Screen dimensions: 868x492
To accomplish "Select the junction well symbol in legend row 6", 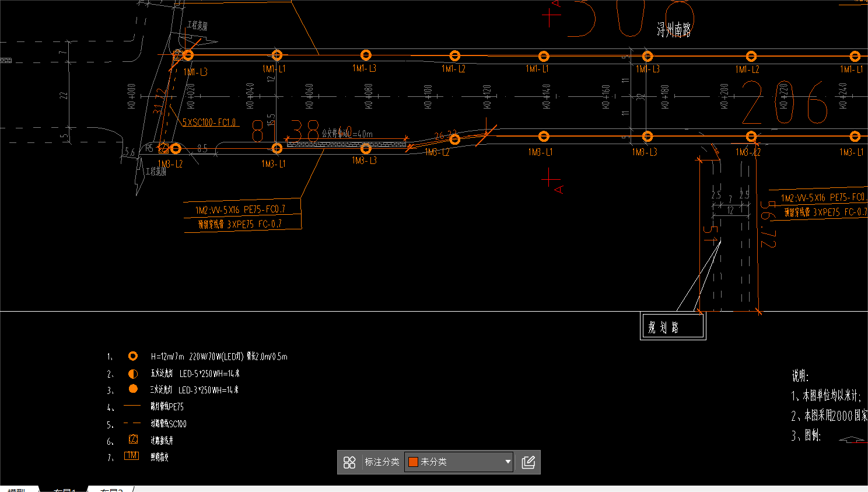I will [133, 439].
